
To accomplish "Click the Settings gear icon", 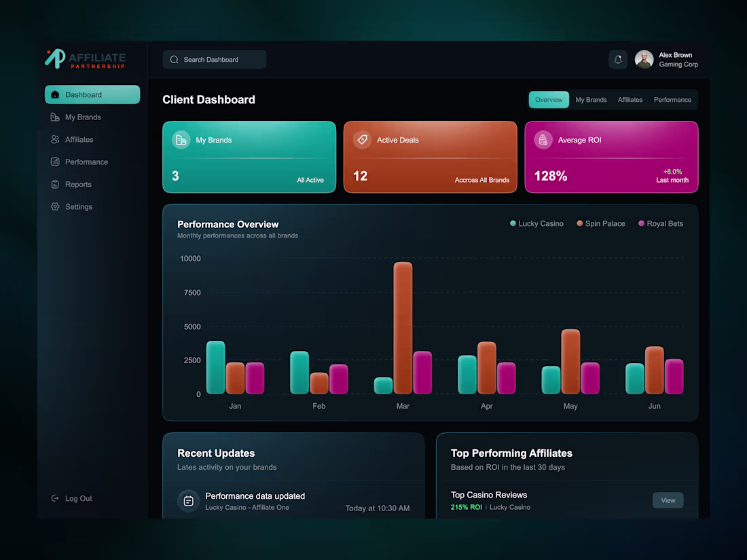I will 55,206.
